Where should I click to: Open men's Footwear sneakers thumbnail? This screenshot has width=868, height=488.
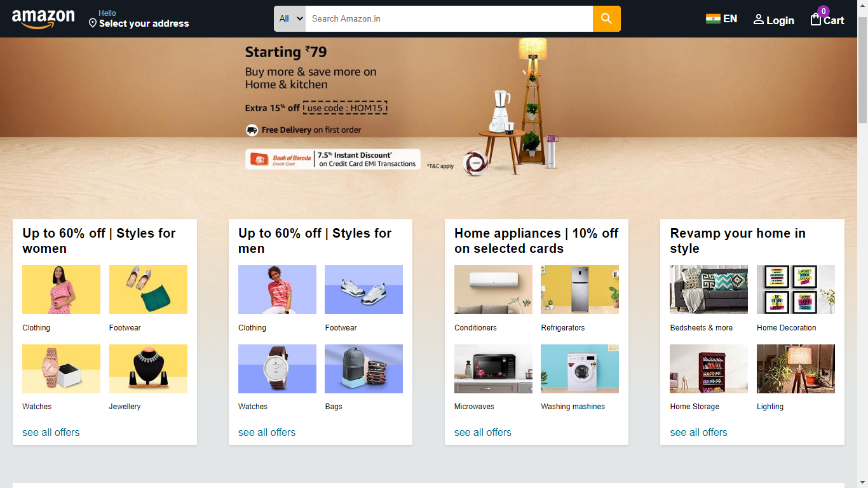coord(363,289)
